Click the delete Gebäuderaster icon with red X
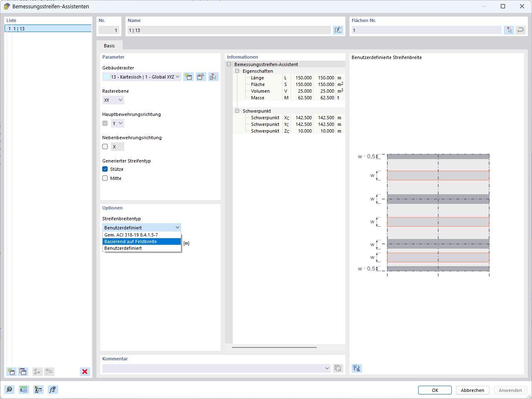Image resolution: width=532 pixels, height=399 pixels. (213, 77)
